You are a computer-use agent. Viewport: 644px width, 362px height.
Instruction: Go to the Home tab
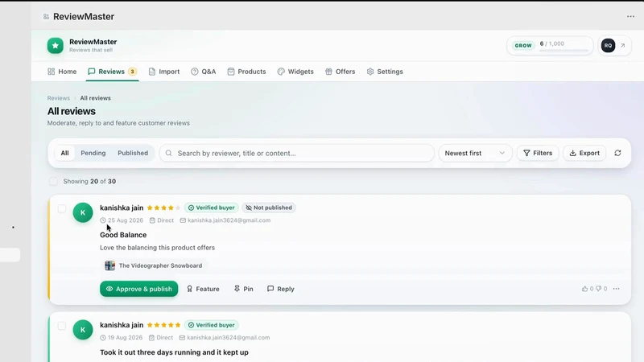[x=62, y=72]
